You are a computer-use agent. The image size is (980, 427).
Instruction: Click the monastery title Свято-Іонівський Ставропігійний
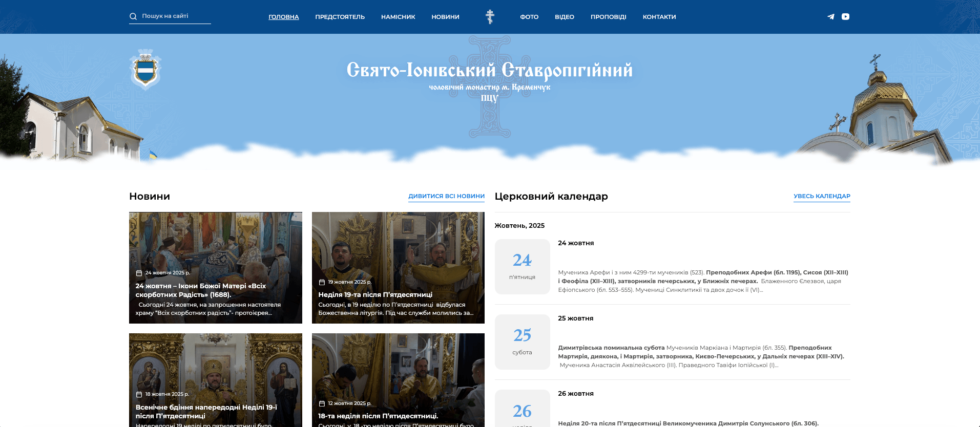[x=490, y=70]
